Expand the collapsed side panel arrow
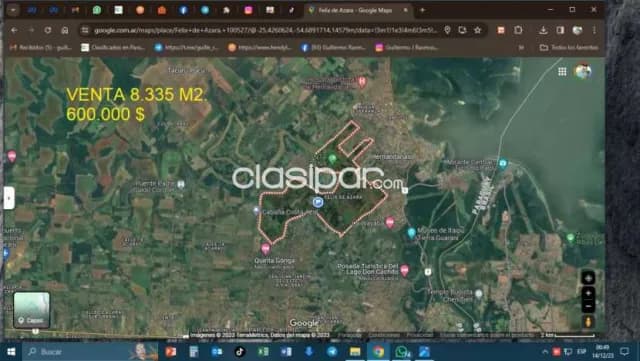The image size is (640, 361). point(9,198)
